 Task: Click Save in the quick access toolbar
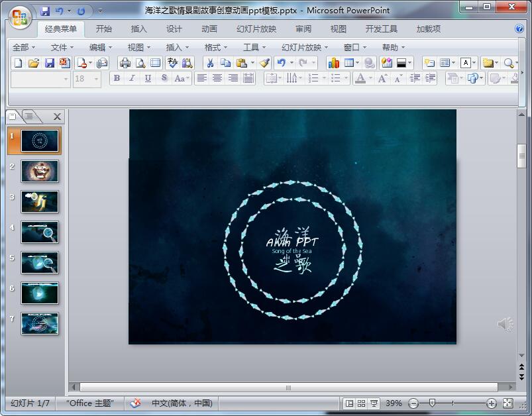coord(45,11)
